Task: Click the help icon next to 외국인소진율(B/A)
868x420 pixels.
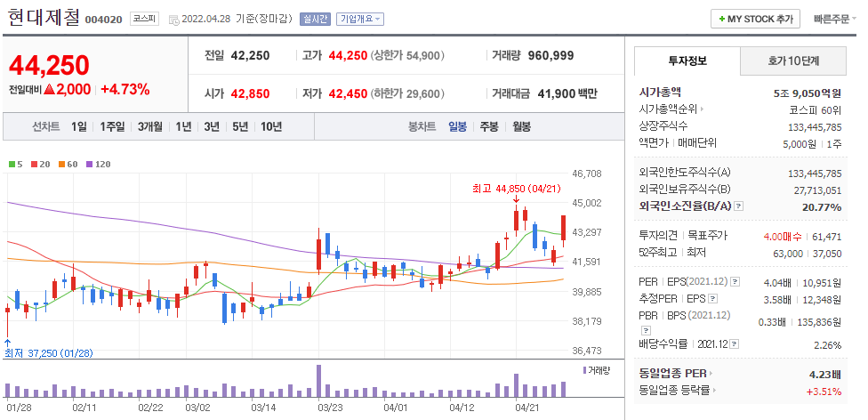Action: tap(739, 206)
